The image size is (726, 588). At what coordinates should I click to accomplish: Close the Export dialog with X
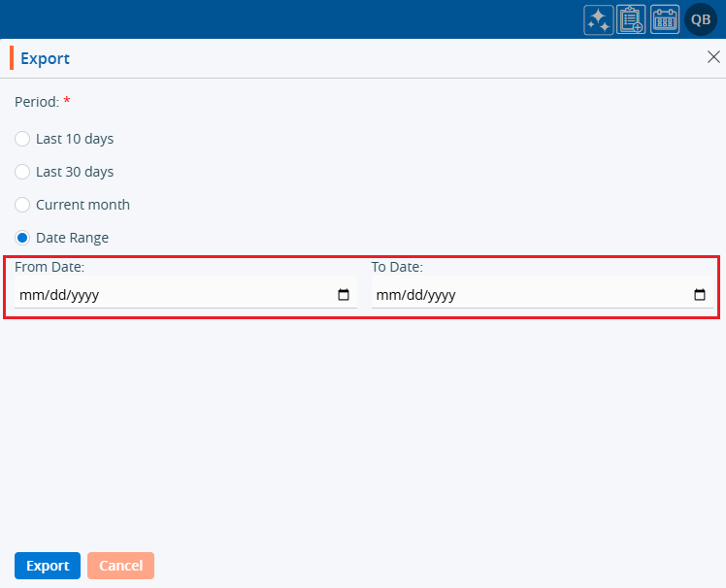click(x=713, y=57)
